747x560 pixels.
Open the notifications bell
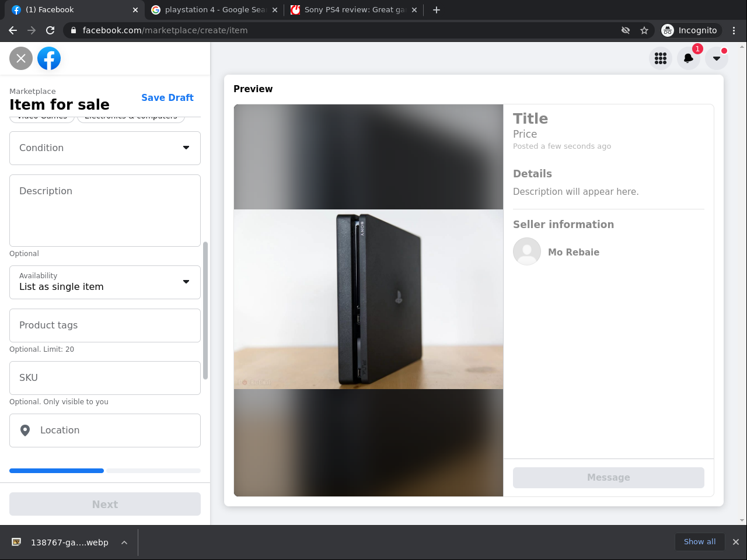click(x=689, y=58)
